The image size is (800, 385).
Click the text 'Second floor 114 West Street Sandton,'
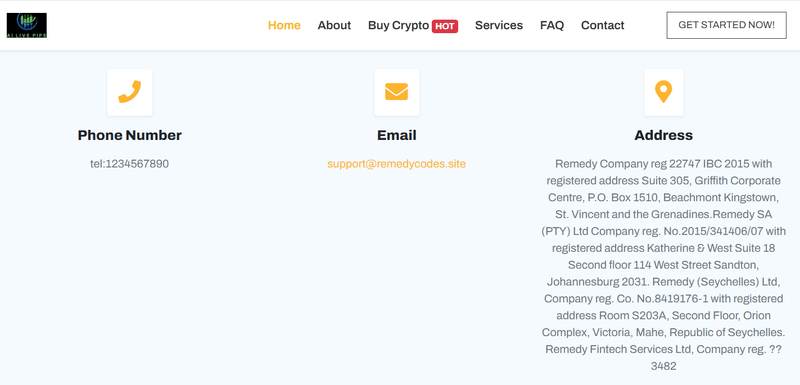click(x=663, y=265)
